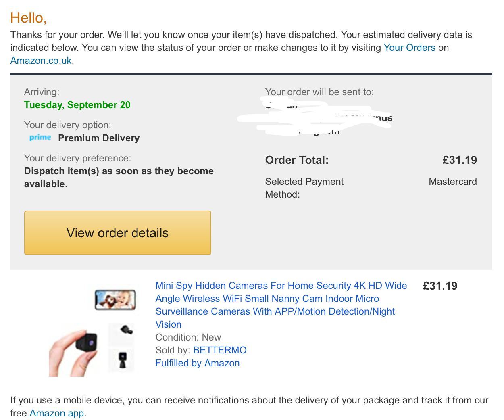Click the small mounted camera image
The width and height of the screenshot is (504, 420).
click(122, 359)
